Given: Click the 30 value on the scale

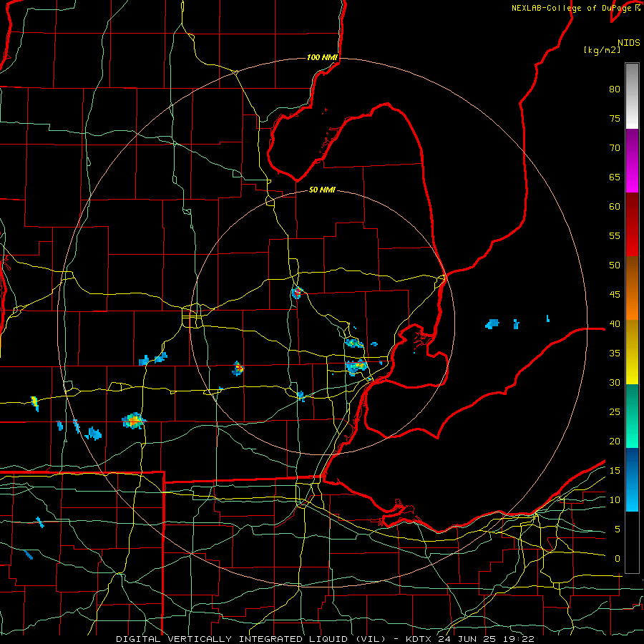Looking at the screenshot, I should pos(615,382).
